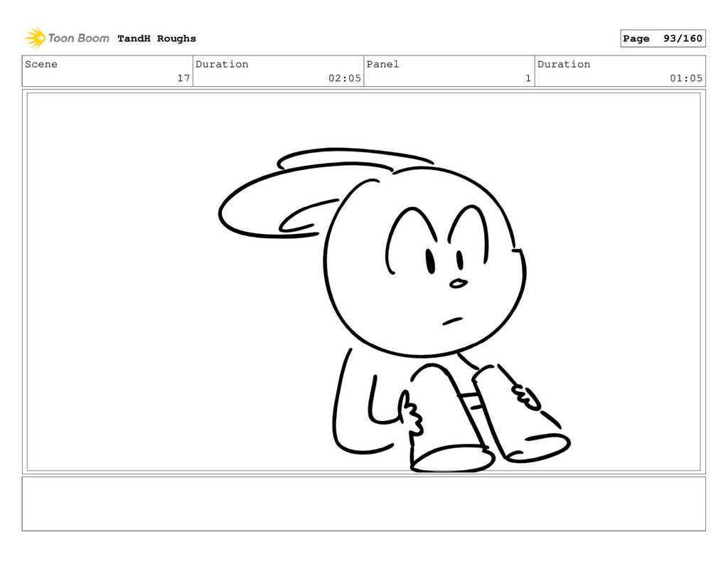Click the first 'Duration' label beside Scene
Screen dimensions: 728x564
coord(222,64)
